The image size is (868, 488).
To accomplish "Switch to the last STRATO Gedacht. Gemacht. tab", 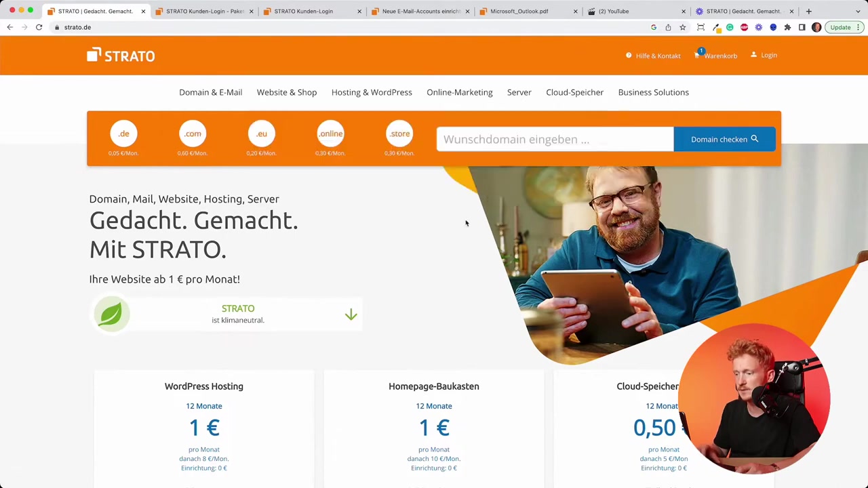I will [x=743, y=11].
